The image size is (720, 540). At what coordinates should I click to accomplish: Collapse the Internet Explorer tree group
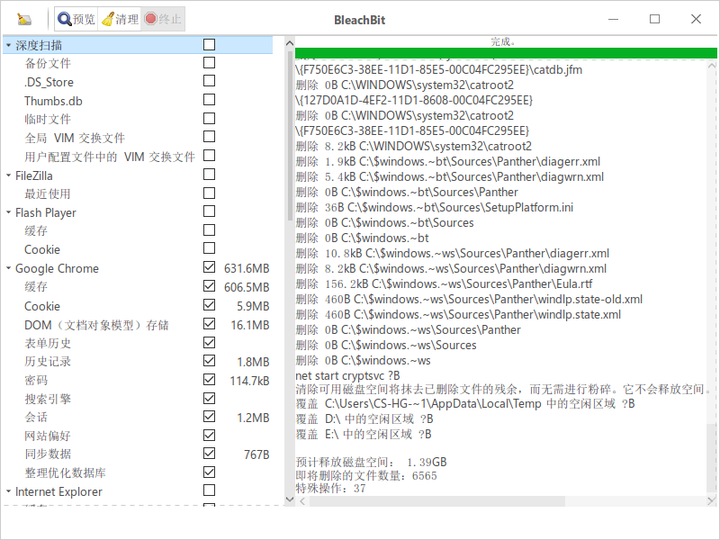(8, 491)
